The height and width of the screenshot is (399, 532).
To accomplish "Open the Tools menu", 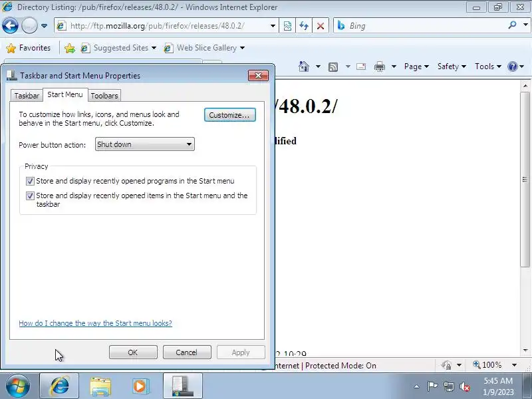I will point(488,66).
